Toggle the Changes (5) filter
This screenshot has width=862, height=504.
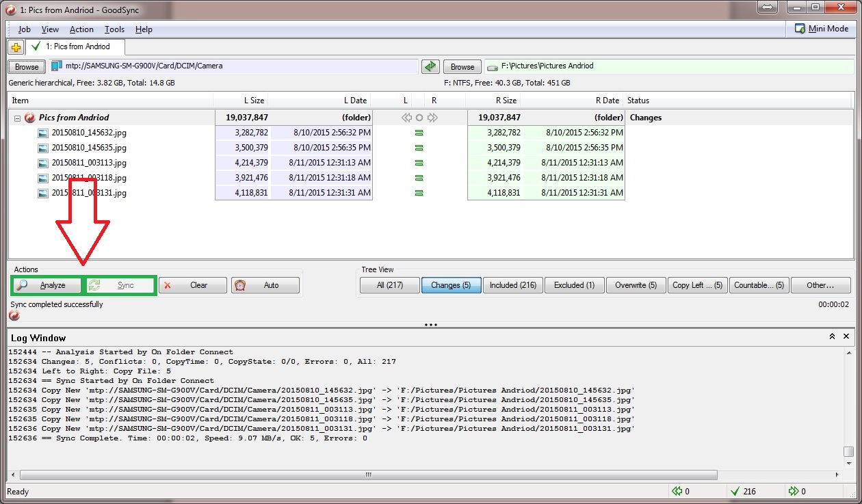click(451, 285)
